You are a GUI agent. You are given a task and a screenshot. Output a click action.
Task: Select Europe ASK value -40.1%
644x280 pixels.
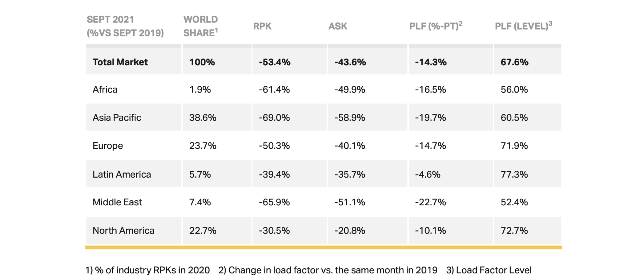click(x=350, y=146)
